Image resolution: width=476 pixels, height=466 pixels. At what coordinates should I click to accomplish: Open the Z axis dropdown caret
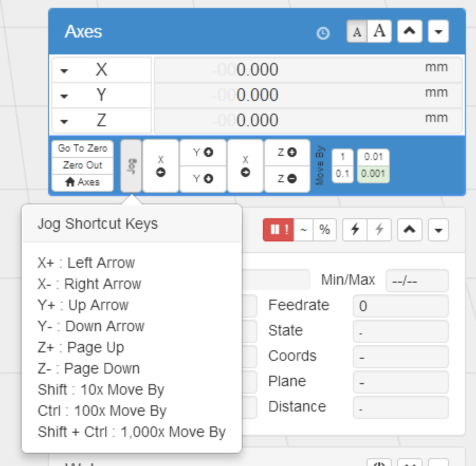click(64, 122)
